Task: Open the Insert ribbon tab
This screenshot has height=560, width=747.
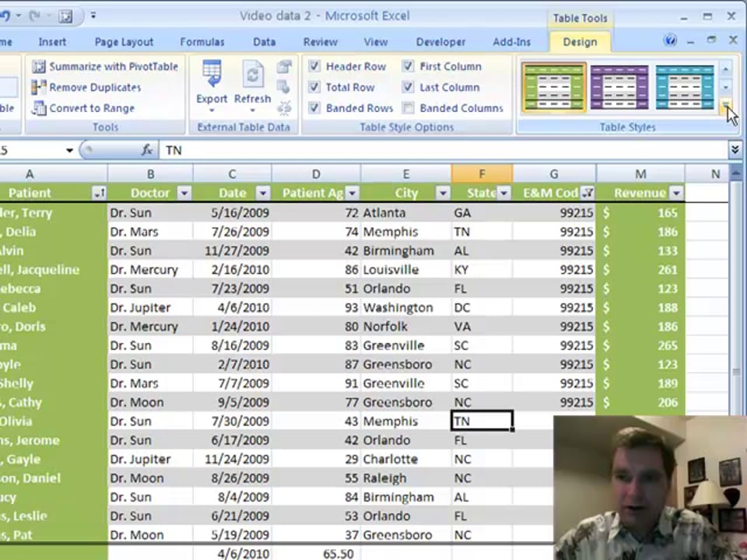Action: [x=52, y=42]
